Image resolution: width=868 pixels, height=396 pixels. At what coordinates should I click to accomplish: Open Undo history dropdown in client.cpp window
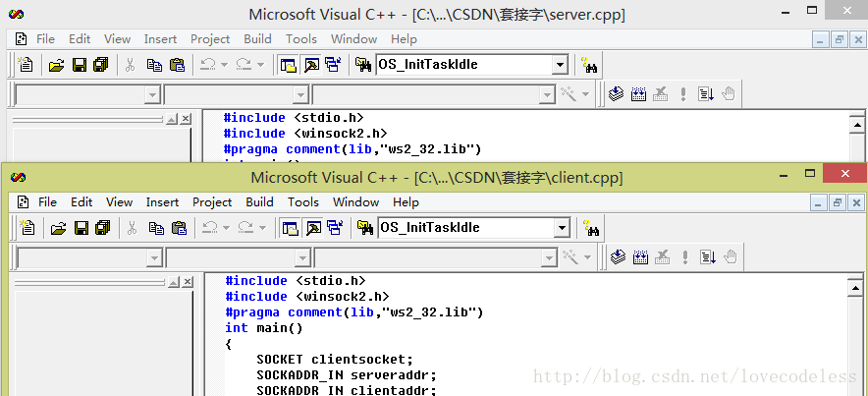point(227,228)
